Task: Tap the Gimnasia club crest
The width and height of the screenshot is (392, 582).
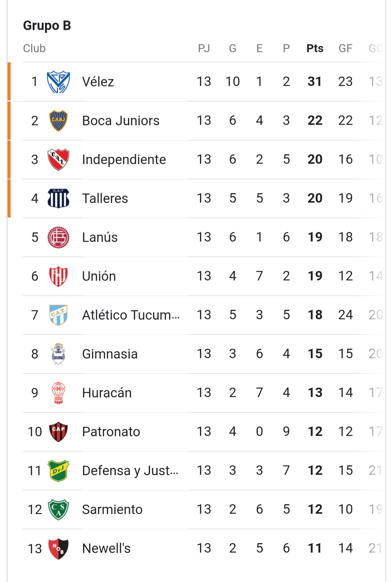Action: (x=58, y=354)
